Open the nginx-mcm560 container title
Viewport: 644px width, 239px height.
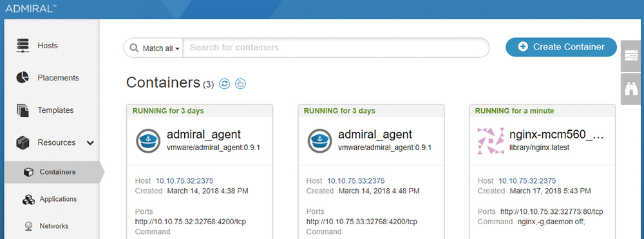(x=556, y=135)
